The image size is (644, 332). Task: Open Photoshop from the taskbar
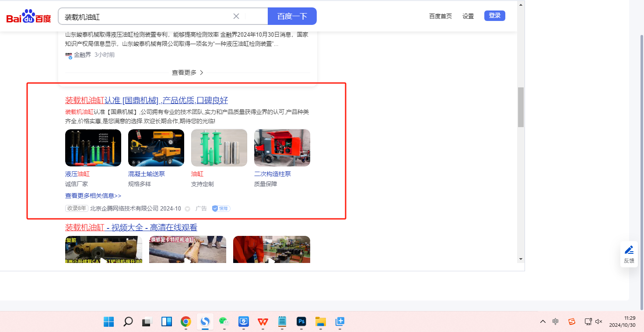coord(301,322)
